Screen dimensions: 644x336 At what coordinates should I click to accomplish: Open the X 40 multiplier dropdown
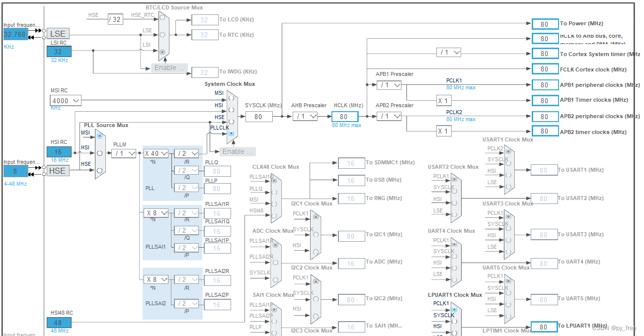pyautogui.click(x=156, y=153)
